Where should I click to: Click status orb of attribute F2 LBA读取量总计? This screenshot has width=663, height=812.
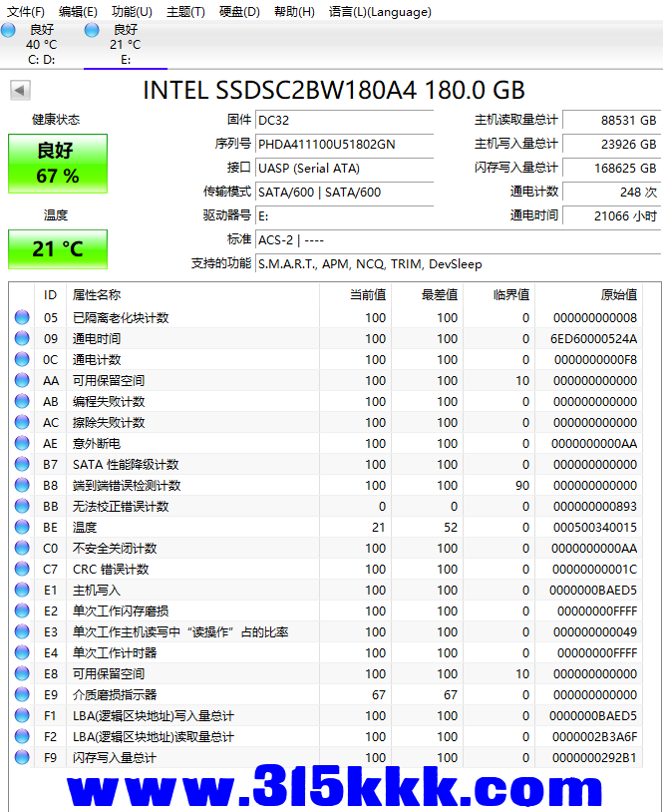22,736
